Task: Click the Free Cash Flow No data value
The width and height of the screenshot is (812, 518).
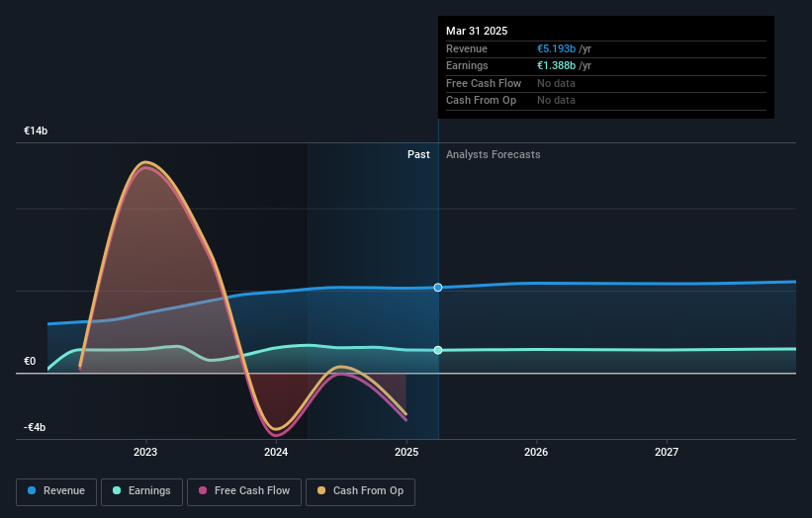Action: pos(556,83)
